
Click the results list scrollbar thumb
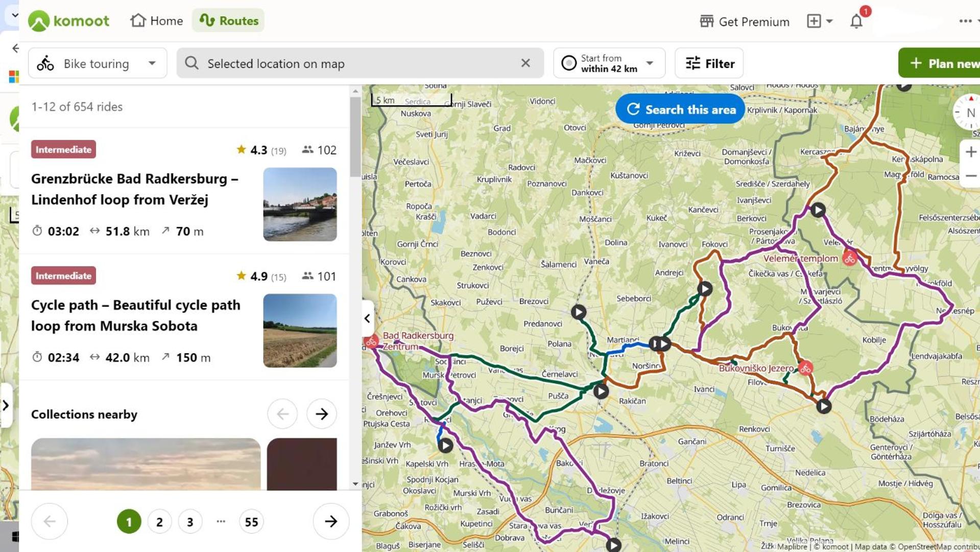[x=355, y=137]
